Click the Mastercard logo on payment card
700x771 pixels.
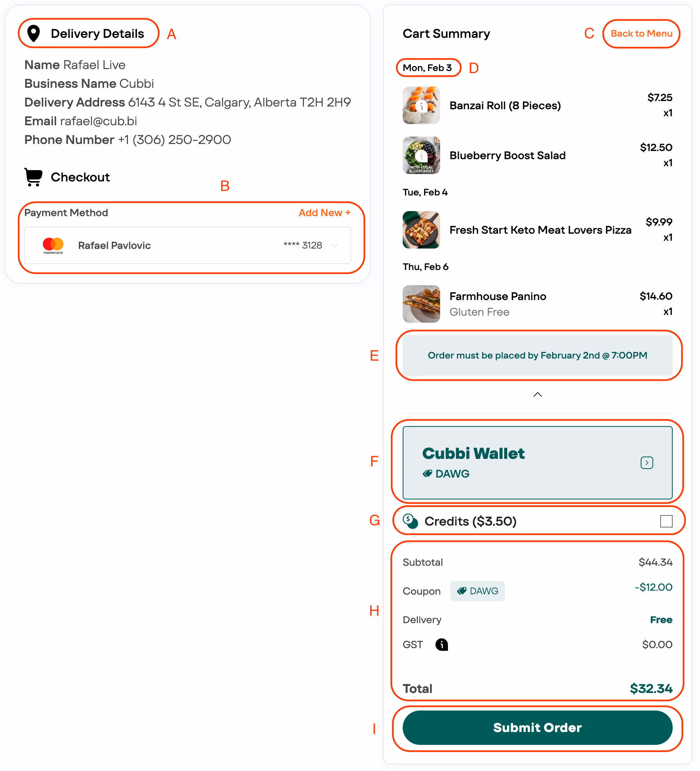pyautogui.click(x=53, y=245)
